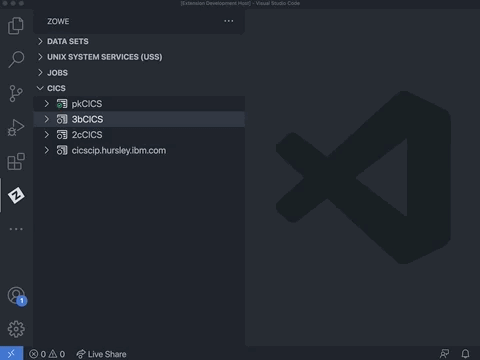Select the Zowe Explorer activity icon
This screenshot has width=480, height=360.
(x=16, y=195)
